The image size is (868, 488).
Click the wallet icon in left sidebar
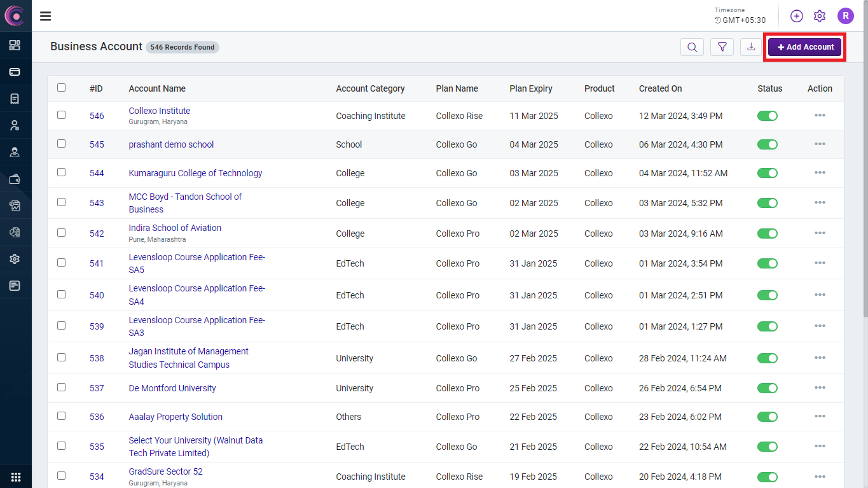(15, 179)
